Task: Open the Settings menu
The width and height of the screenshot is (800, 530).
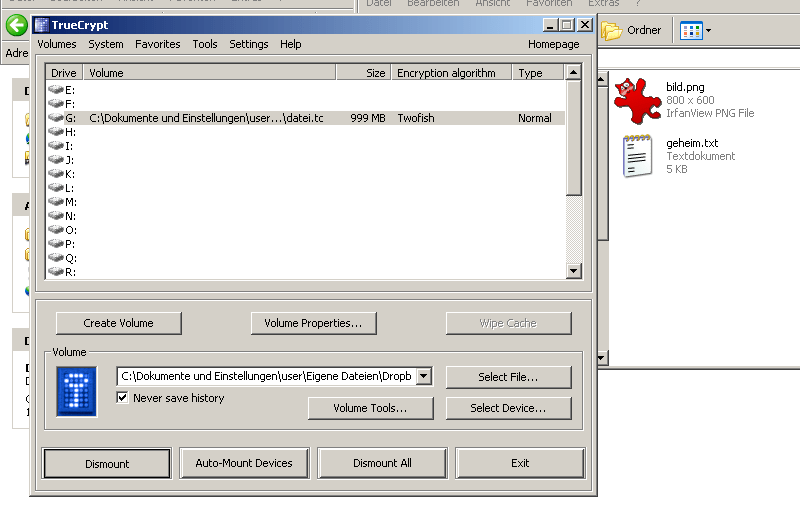Action: click(x=248, y=44)
